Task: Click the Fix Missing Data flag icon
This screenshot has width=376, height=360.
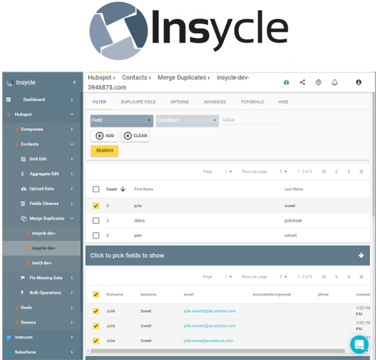Action: click(x=23, y=278)
